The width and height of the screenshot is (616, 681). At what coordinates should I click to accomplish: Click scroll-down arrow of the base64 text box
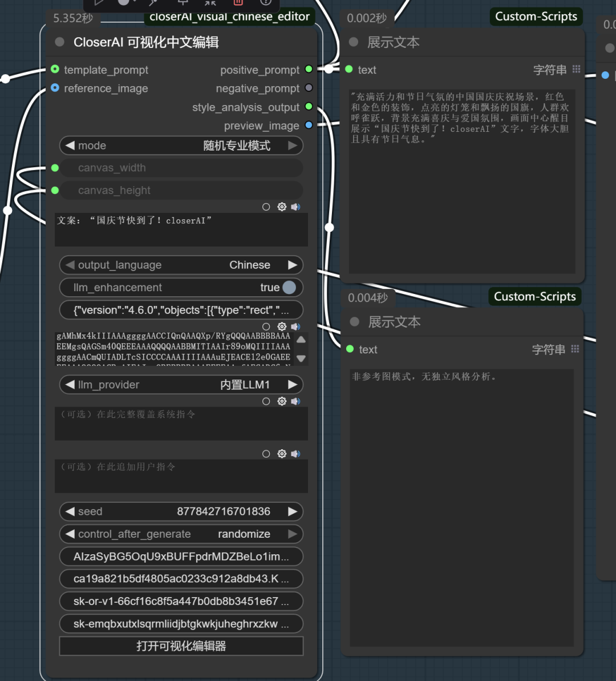tap(301, 358)
